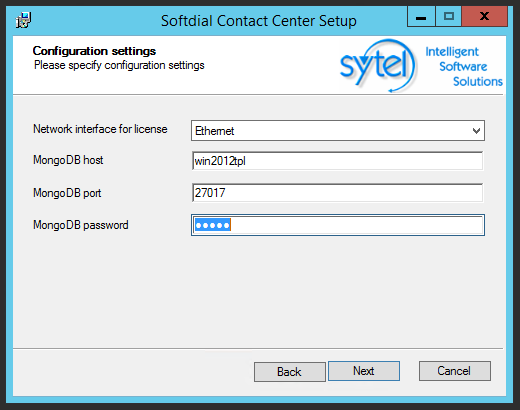Click the installer icon in title bar
This screenshot has width=520, height=410.
pos(23,20)
